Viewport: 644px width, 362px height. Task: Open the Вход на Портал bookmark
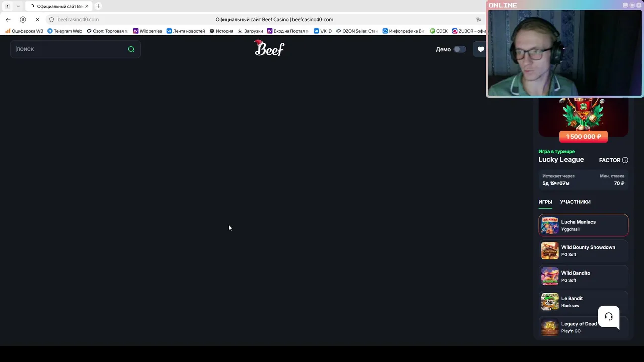click(x=288, y=31)
